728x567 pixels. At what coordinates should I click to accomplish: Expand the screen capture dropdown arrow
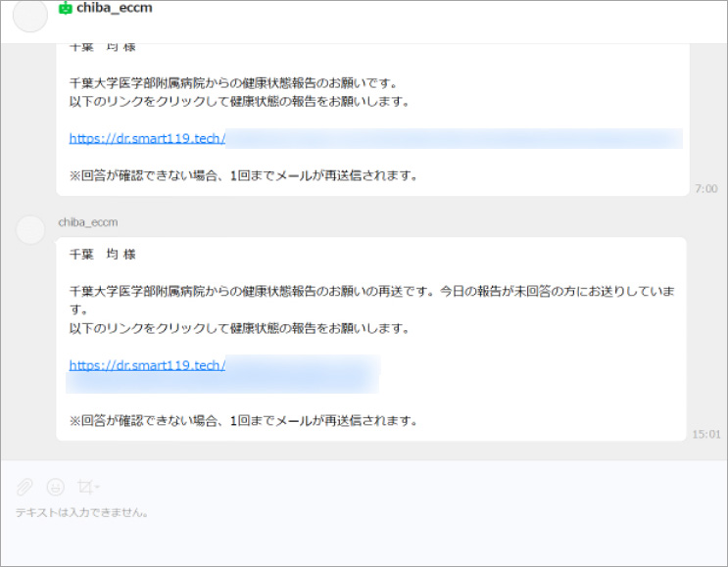tap(98, 488)
